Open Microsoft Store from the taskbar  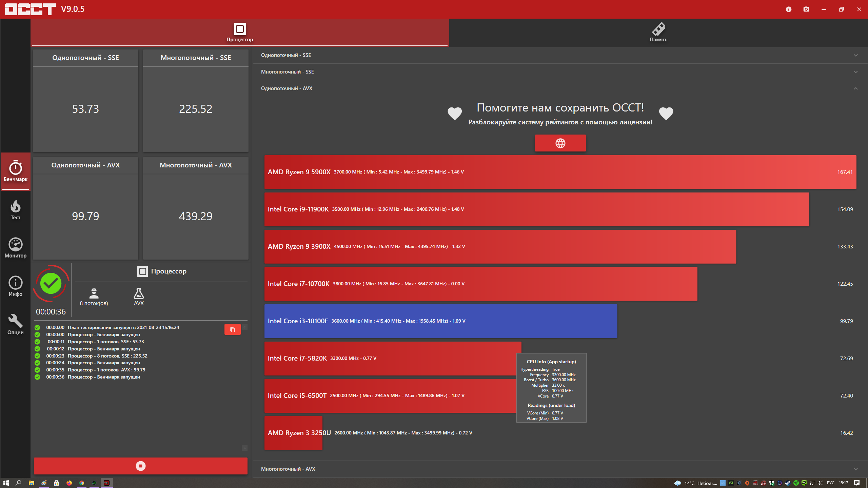click(x=56, y=483)
